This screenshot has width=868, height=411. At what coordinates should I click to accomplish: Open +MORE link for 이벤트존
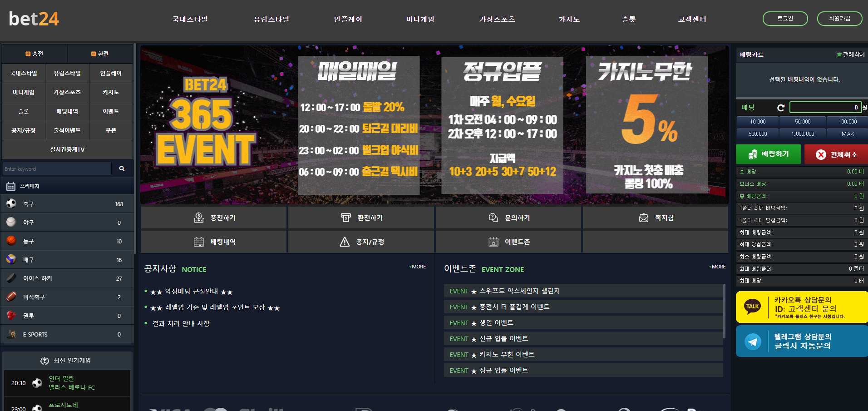coord(717,267)
